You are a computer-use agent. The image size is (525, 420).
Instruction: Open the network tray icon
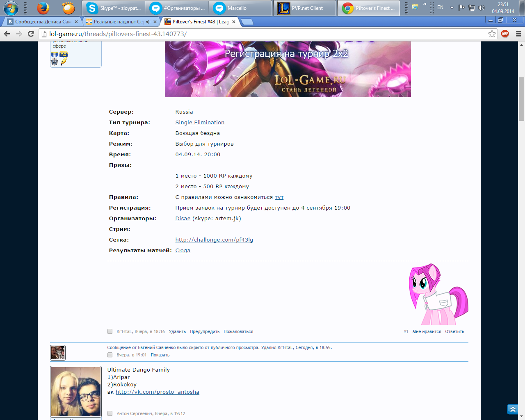point(472,8)
